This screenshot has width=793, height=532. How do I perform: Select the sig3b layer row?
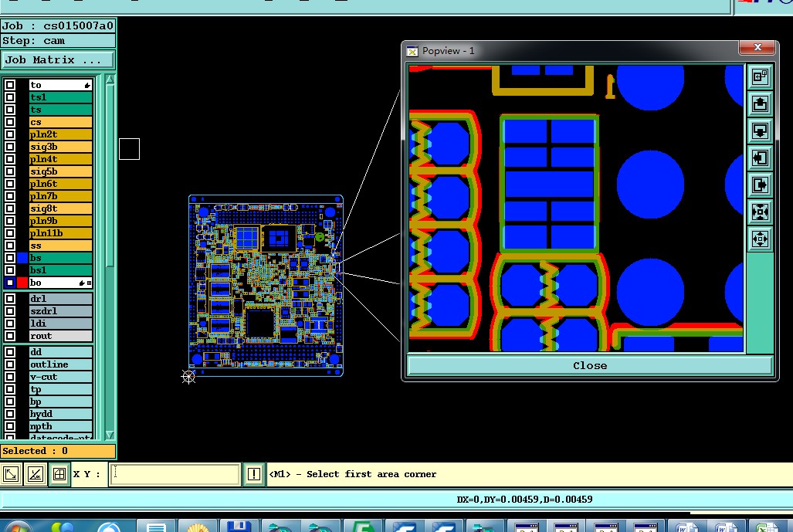coord(61,147)
